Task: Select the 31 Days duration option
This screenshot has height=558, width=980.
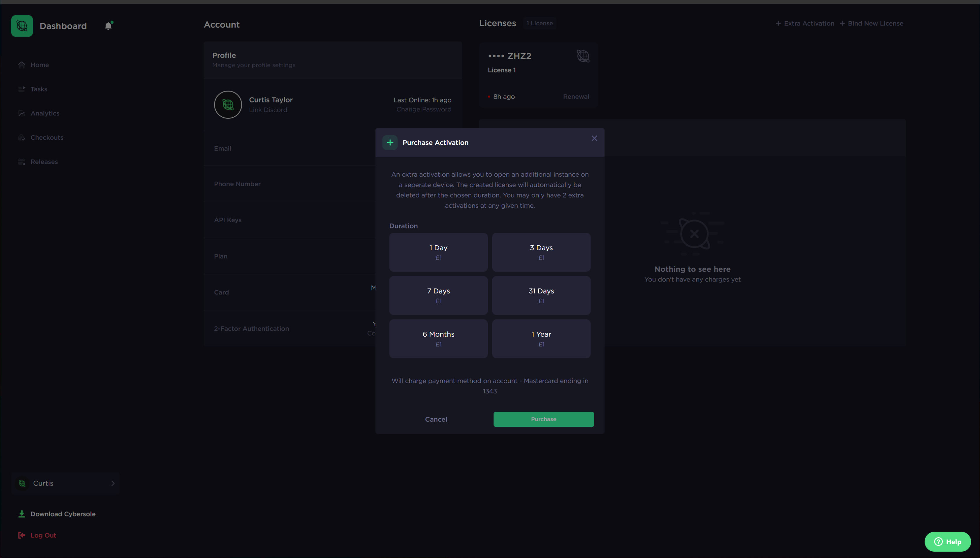Action: tap(541, 296)
